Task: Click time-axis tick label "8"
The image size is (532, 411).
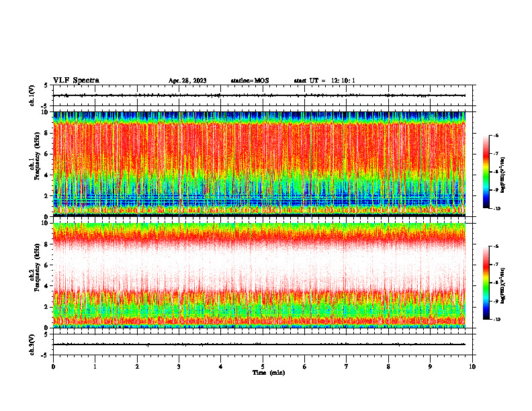Action: pyautogui.click(x=388, y=367)
